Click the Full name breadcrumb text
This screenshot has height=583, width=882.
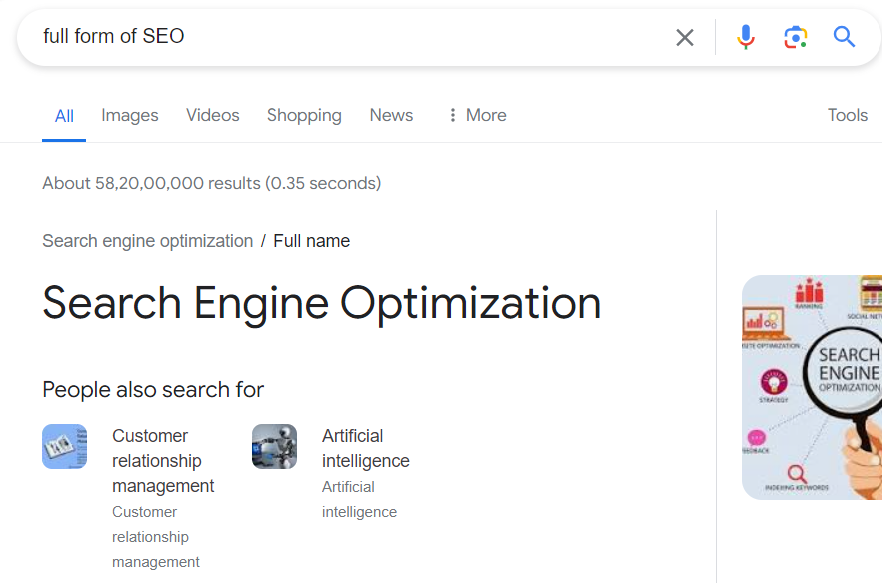coord(312,241)
